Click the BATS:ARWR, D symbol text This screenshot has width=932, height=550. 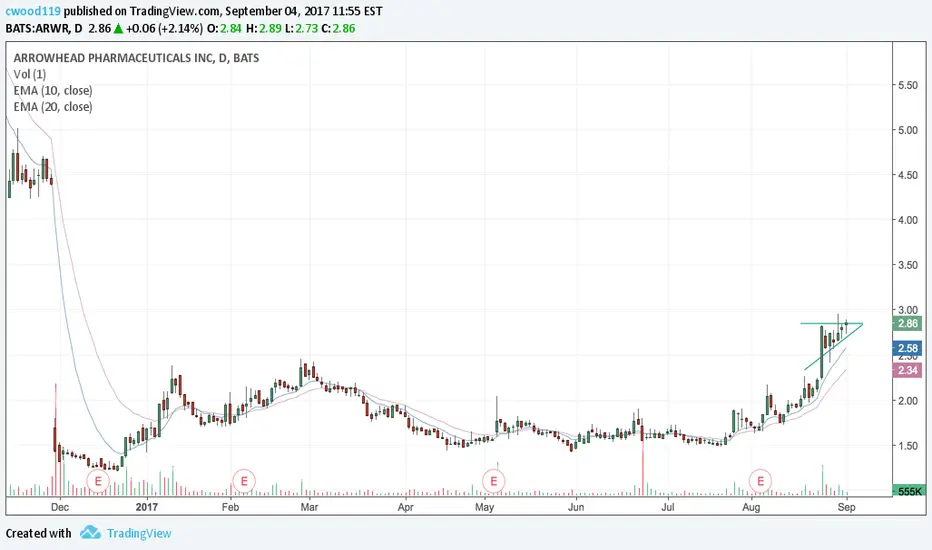click(x=44, y=28)
